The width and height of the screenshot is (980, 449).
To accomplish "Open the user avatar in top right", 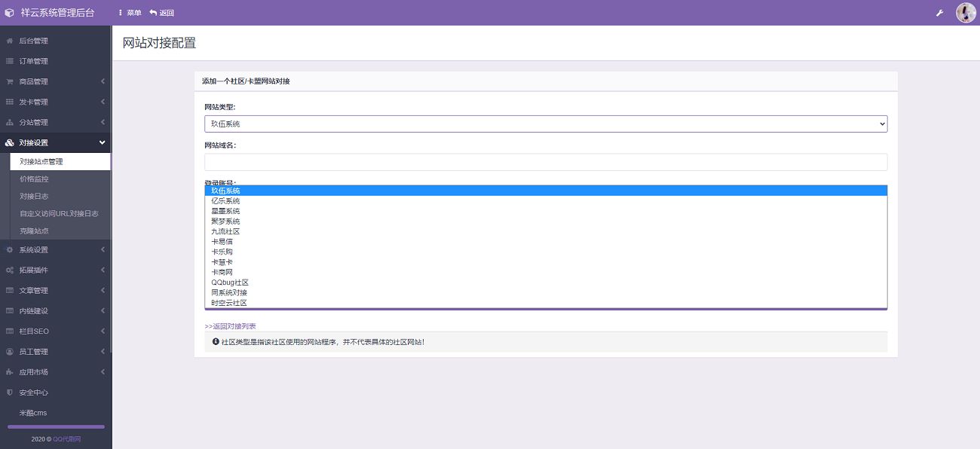I will click(x=966, y=13).
